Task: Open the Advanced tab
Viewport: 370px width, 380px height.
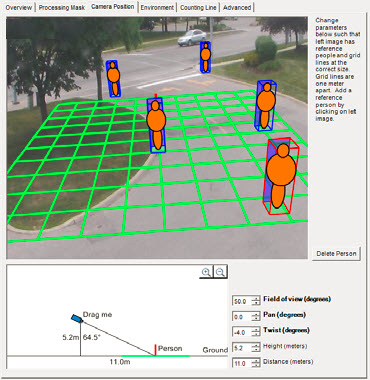Action: (x=237, y=7)
